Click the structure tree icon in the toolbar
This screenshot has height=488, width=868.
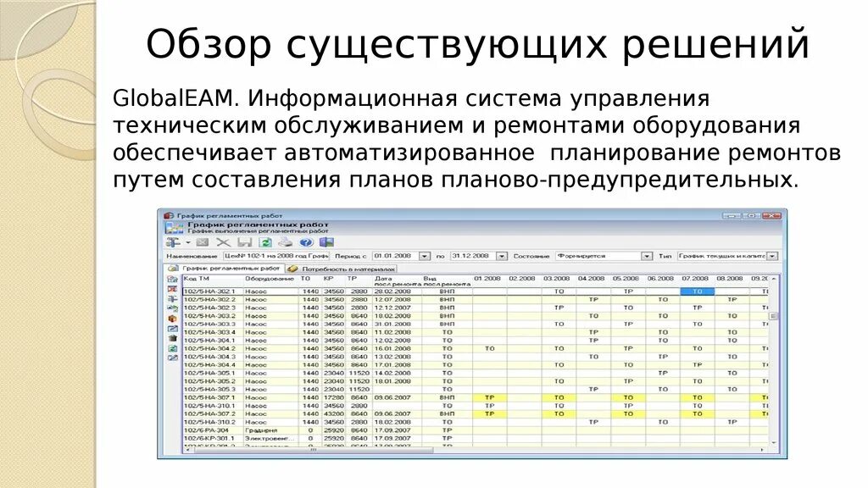point(173,242)
